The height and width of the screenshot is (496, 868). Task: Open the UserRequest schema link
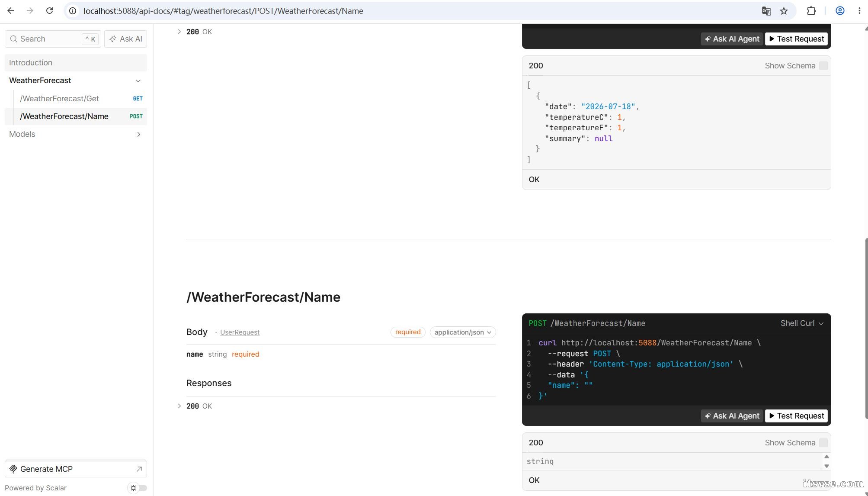click(x=240, y=332)
